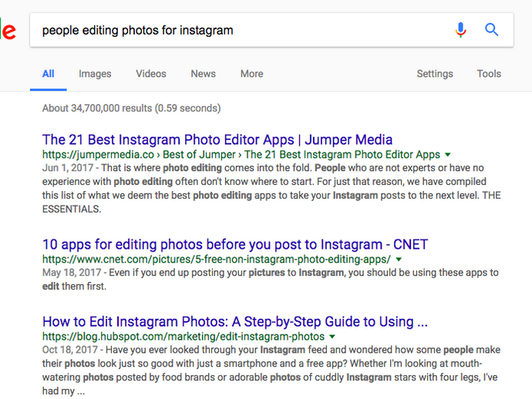
Task: Click the blog.hubspot.com green URL text
Action: pyautogui.click(x=184, y=337)
